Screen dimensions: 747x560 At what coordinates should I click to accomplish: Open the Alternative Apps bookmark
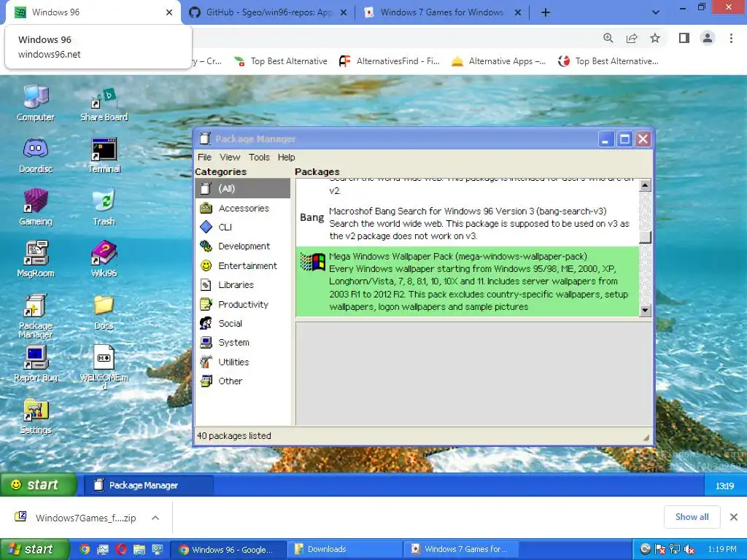(x=498, y=61)
